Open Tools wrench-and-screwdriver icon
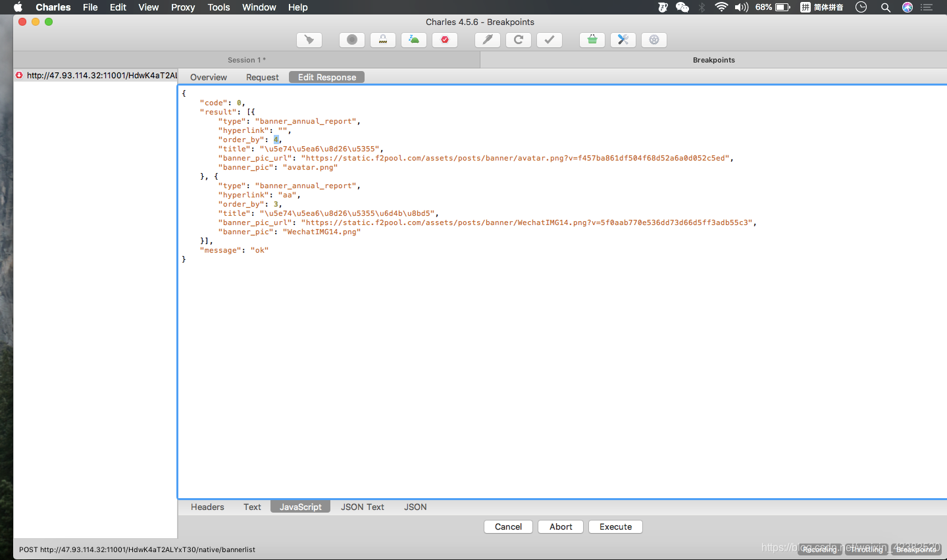This screenshot has height=560, width=947. coord(623,40)
